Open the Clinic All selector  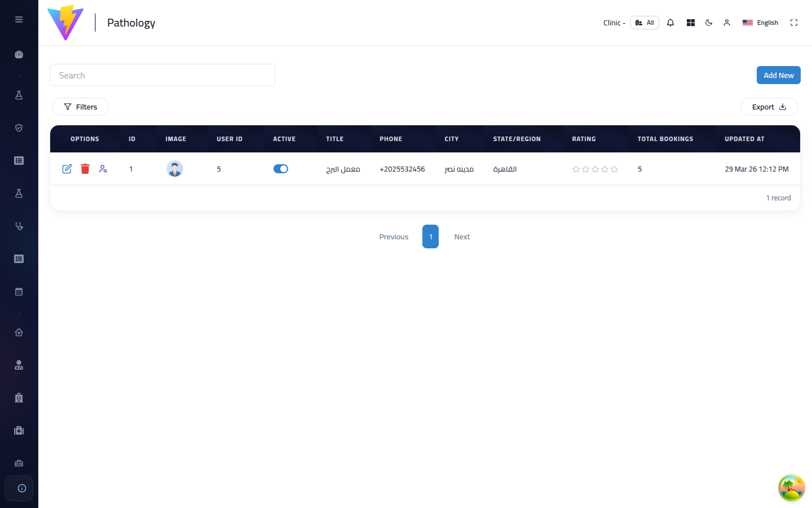tap(645, 23)
